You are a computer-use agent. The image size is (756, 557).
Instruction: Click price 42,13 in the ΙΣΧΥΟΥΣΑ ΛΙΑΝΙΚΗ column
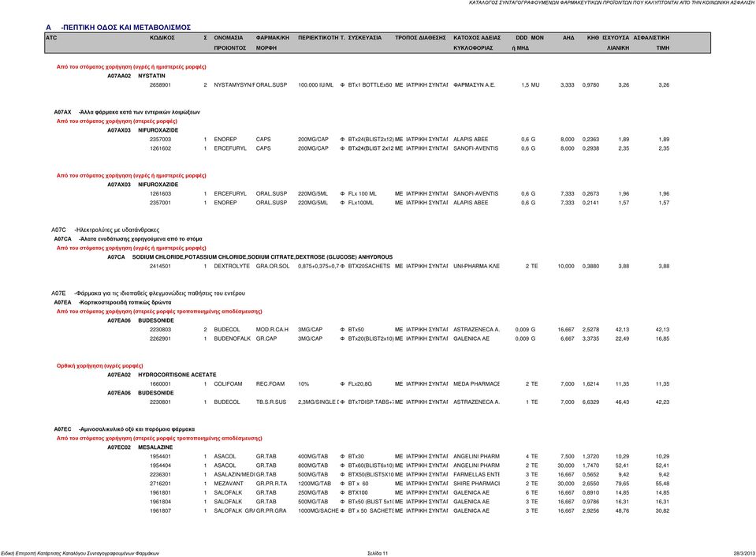tap(622, 330)
